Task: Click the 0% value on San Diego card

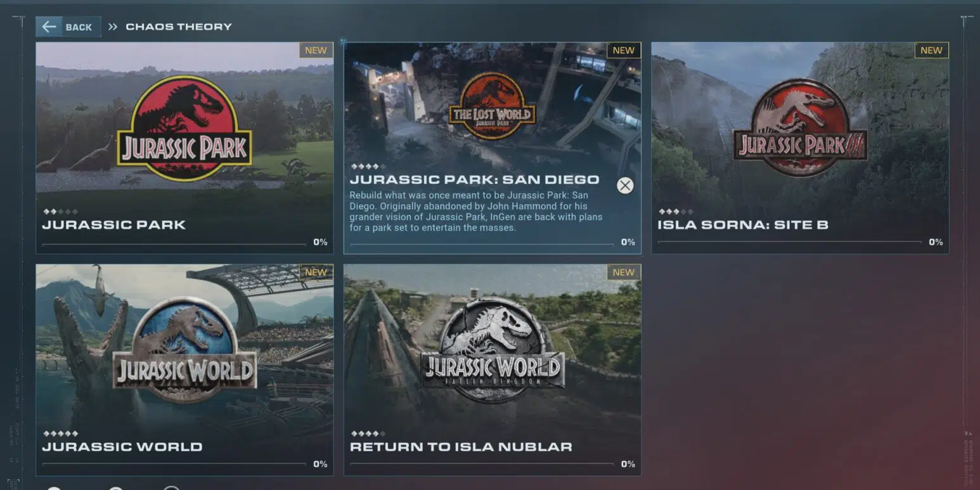Action: (x=628, y=242)
